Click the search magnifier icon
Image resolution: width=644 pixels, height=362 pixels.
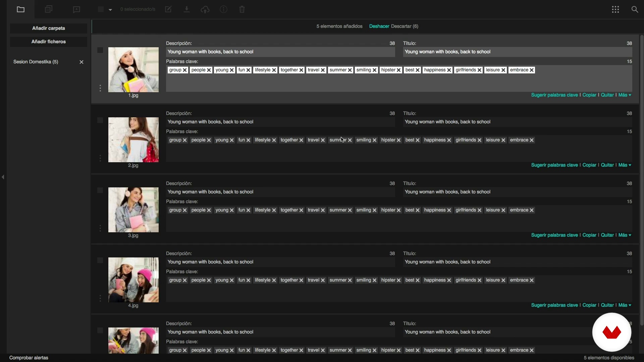tap(635, 9)
